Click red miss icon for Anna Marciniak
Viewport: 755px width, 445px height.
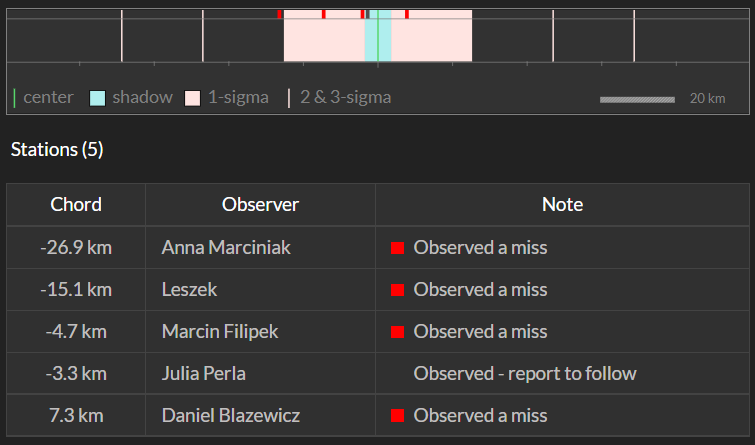click(x=397, y=248)
